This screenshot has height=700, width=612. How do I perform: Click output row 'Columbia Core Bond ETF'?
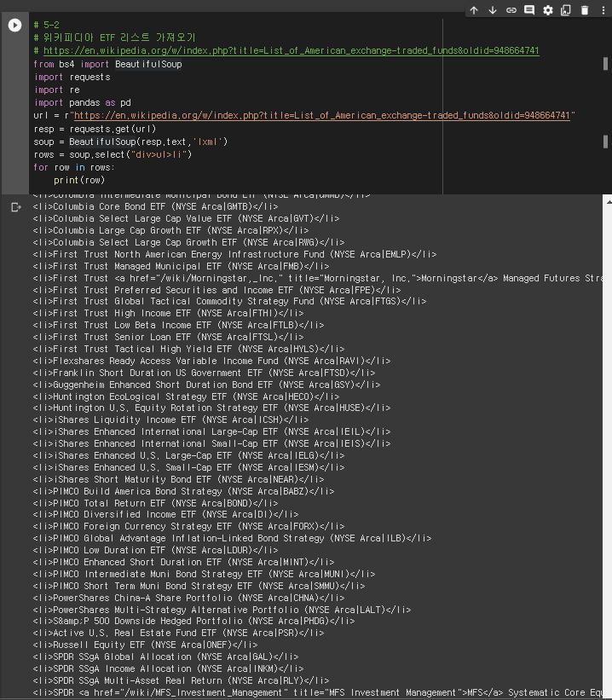pos(155,206)
